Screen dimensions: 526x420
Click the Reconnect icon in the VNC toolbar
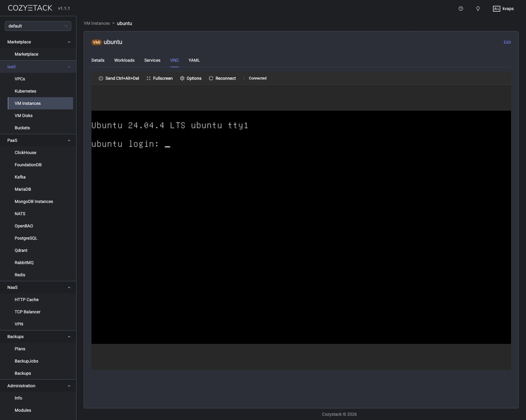point(211,79)
